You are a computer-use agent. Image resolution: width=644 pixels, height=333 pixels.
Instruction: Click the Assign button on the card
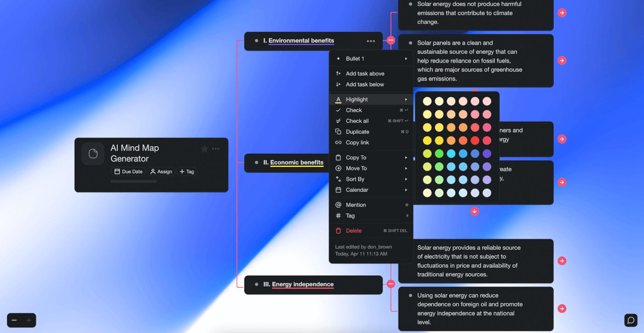[x=161, y=171]
